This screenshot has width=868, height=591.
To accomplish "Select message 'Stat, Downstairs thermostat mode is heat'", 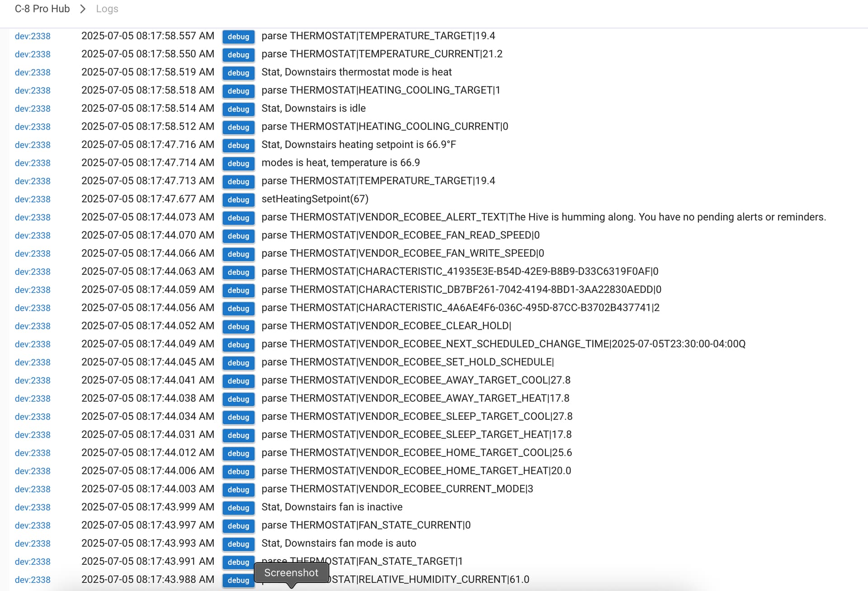I will click(357, 72).
